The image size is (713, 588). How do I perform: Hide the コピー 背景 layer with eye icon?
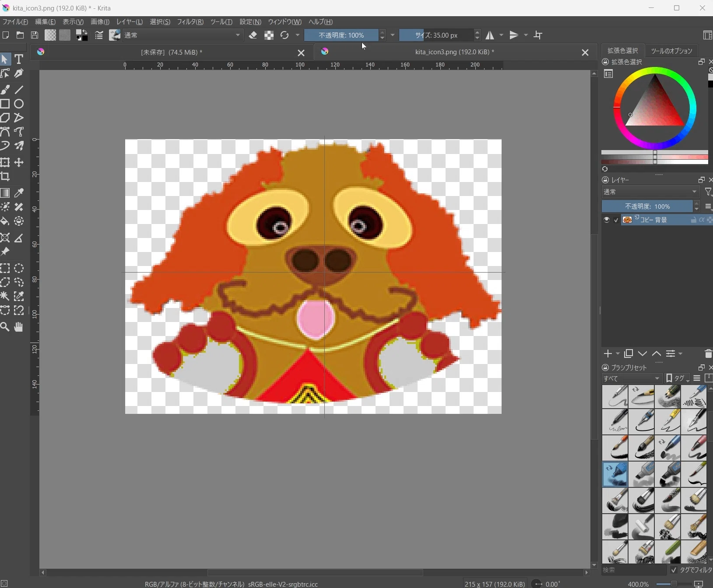[x=606, y=220]
